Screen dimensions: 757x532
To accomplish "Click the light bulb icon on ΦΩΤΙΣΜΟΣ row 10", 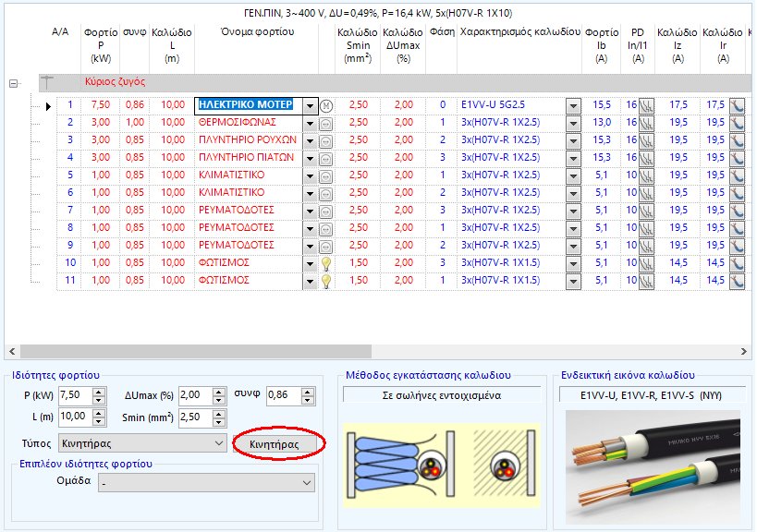I will [x=327, y=262].
